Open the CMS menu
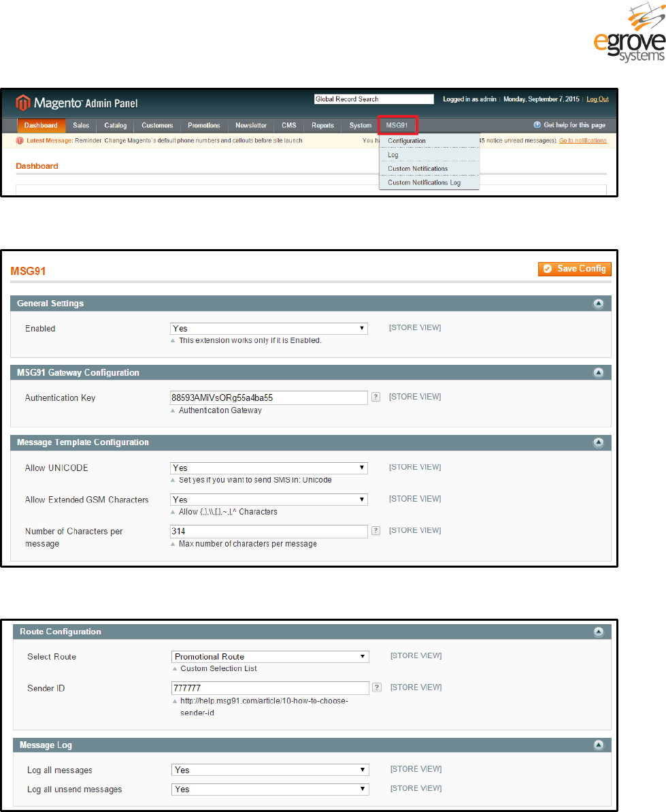 coord(288,125)
